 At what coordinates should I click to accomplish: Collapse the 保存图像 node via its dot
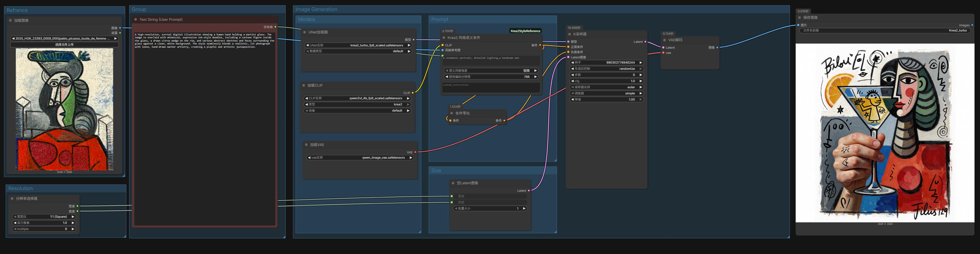coord(800,18)
